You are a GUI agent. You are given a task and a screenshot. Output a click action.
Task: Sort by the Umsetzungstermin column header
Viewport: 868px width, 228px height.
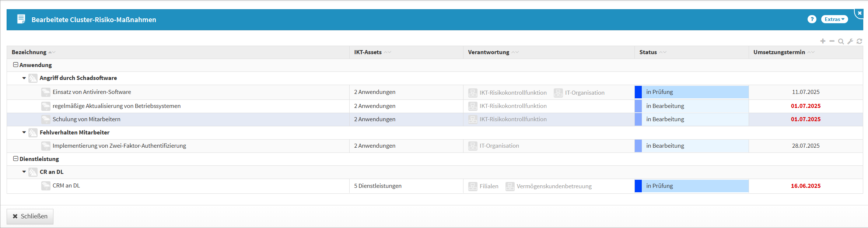point(779,52)
